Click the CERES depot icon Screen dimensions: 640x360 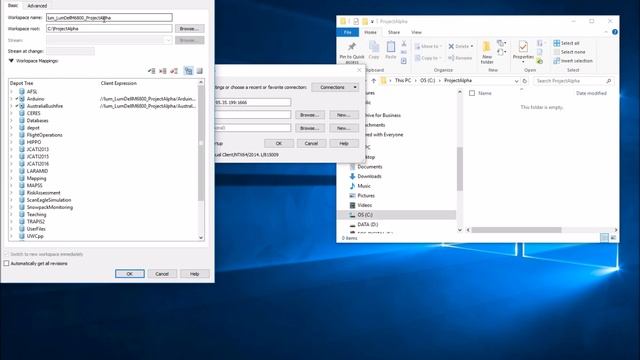click(22, 113)
